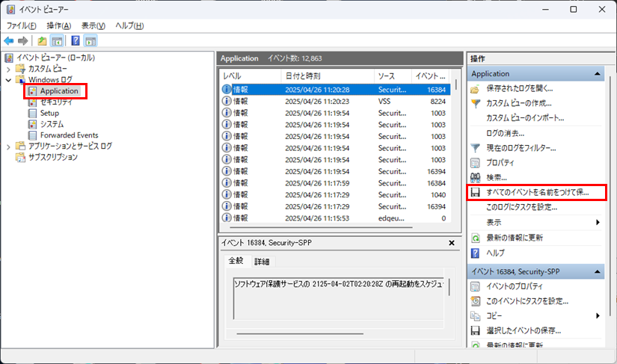Click このログにタスクを設定 action
This screenshot has width=617, height=364.
(x=522, y=208)
